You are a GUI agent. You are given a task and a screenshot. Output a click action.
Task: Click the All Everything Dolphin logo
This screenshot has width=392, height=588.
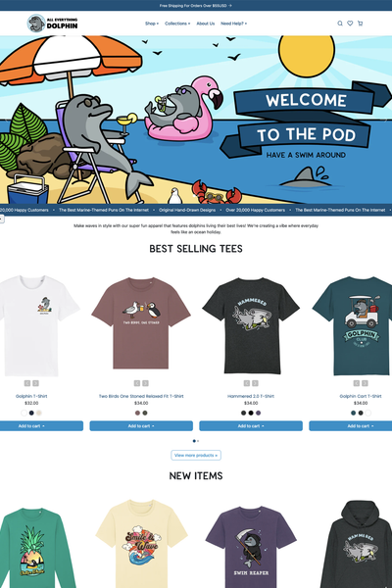(53, 24)
